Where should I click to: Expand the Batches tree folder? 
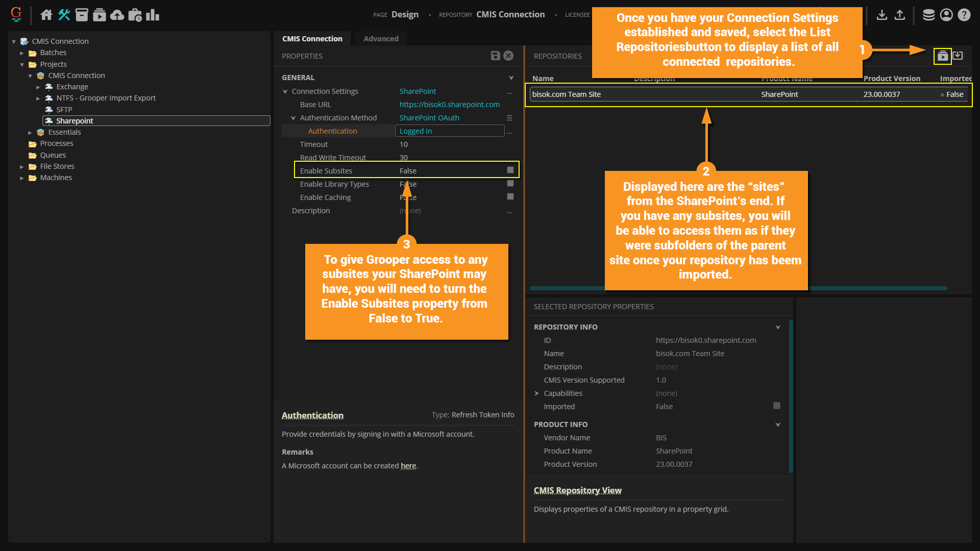pos(22,53)
